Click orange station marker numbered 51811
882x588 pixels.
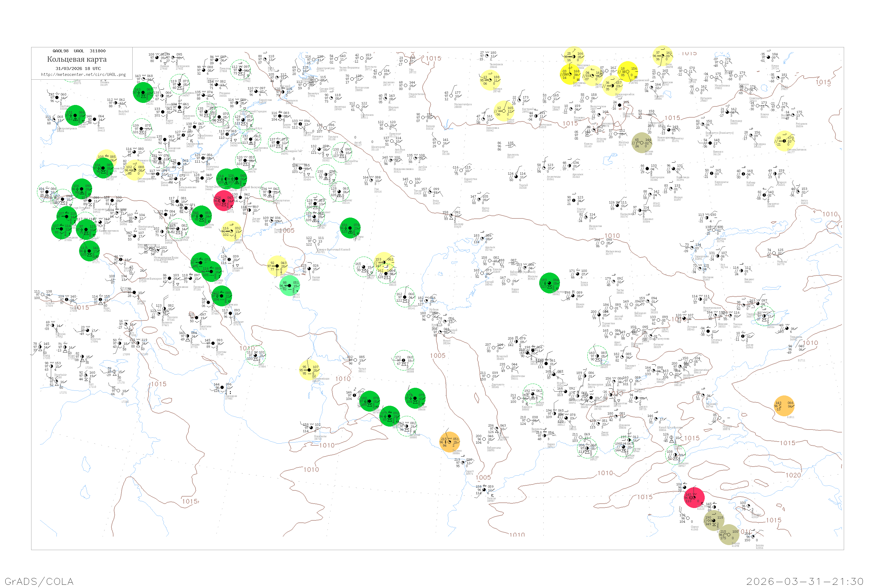click(x=784, y=406)
